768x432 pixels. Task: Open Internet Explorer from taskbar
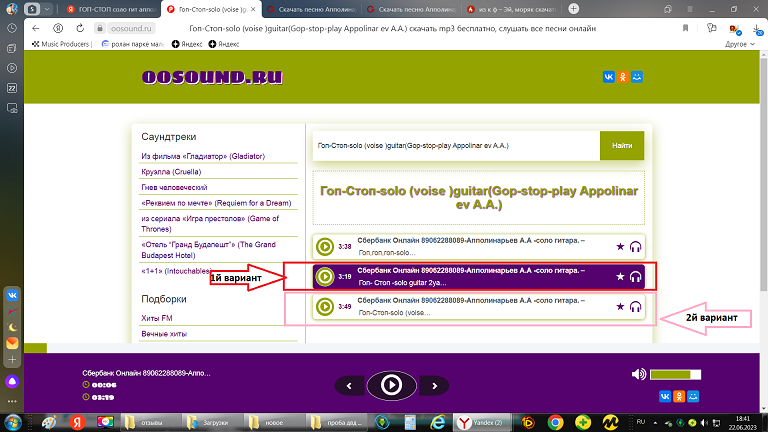[x=437, y=422]
